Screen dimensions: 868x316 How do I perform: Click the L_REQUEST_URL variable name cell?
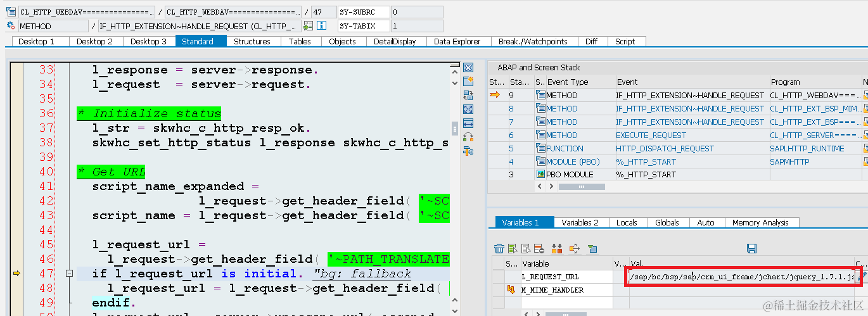click(x=566, y=277)
